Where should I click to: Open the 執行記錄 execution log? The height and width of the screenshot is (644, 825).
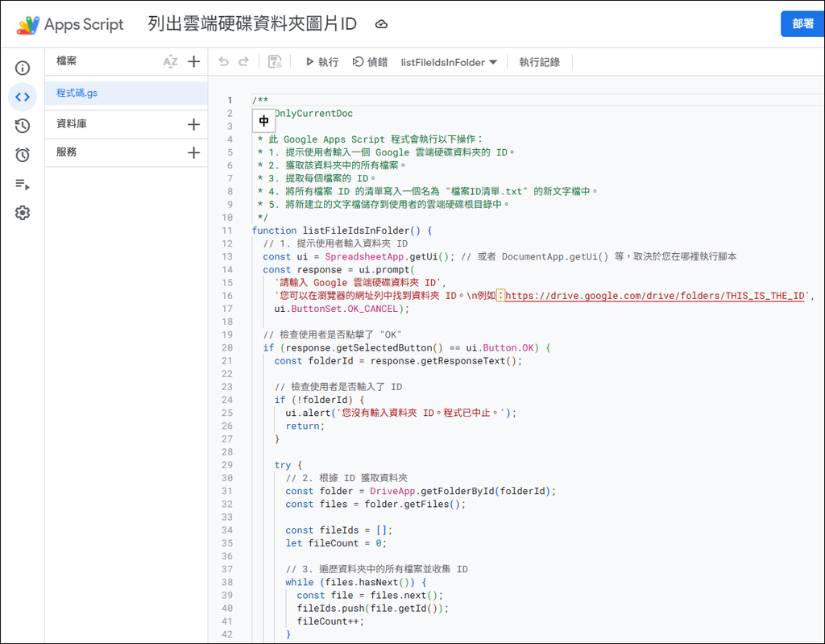coord(539,62)
